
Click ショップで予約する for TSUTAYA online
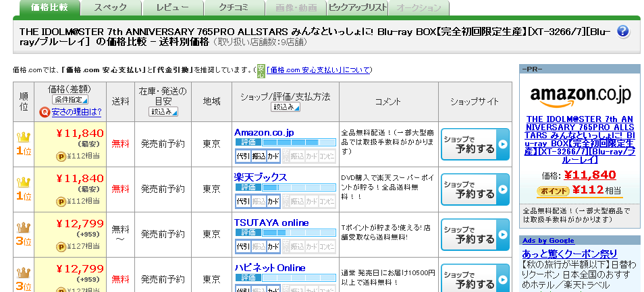point(475,235)
